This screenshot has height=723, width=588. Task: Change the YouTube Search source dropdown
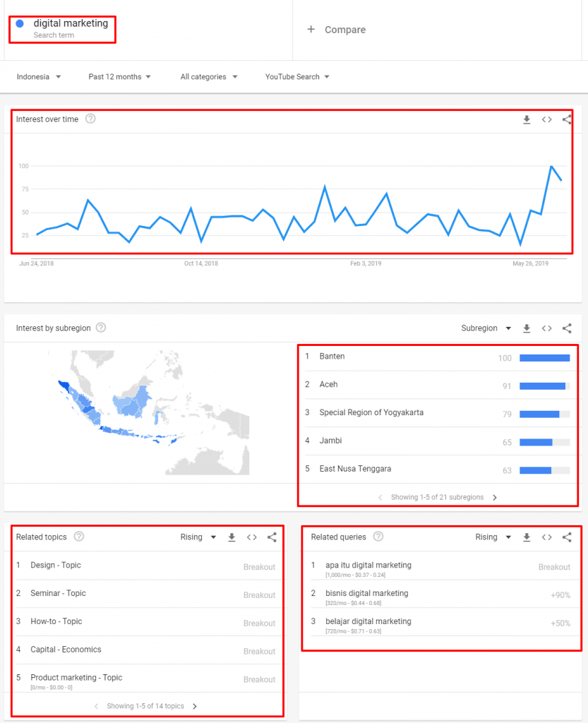(x=297, y=77)
